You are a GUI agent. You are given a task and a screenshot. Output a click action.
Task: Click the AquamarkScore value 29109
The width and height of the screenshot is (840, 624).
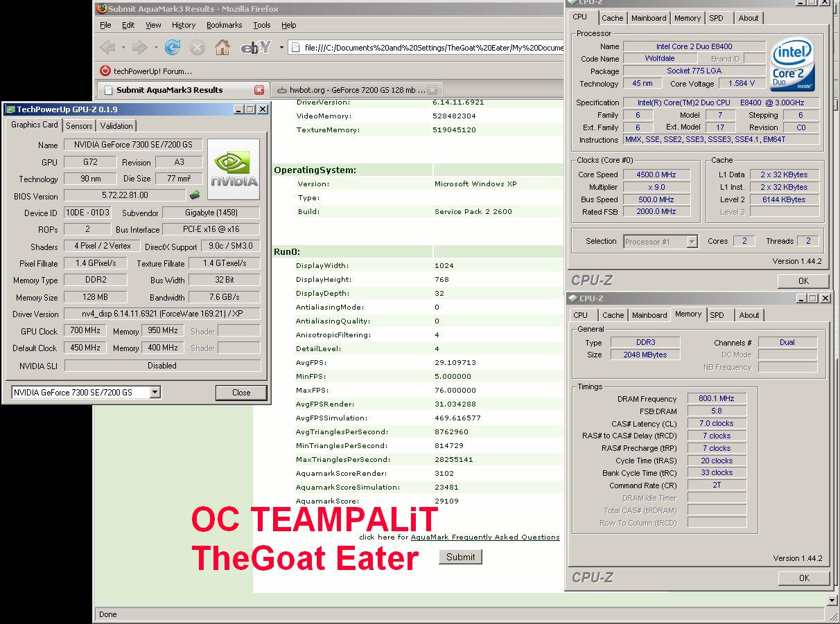(x=446, y=501)
